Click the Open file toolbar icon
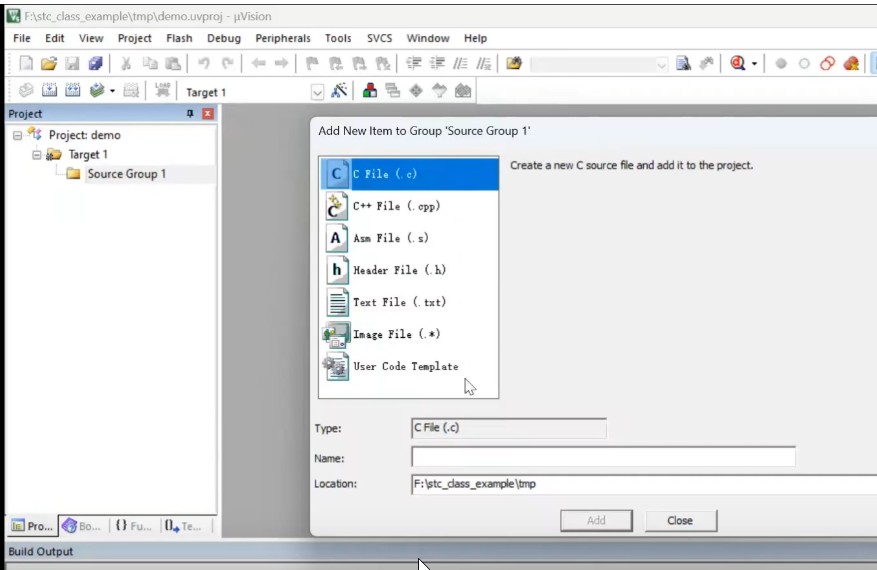The width and height of the screenshot is (877, 570). pyautogui.click(x=48, y=63)
